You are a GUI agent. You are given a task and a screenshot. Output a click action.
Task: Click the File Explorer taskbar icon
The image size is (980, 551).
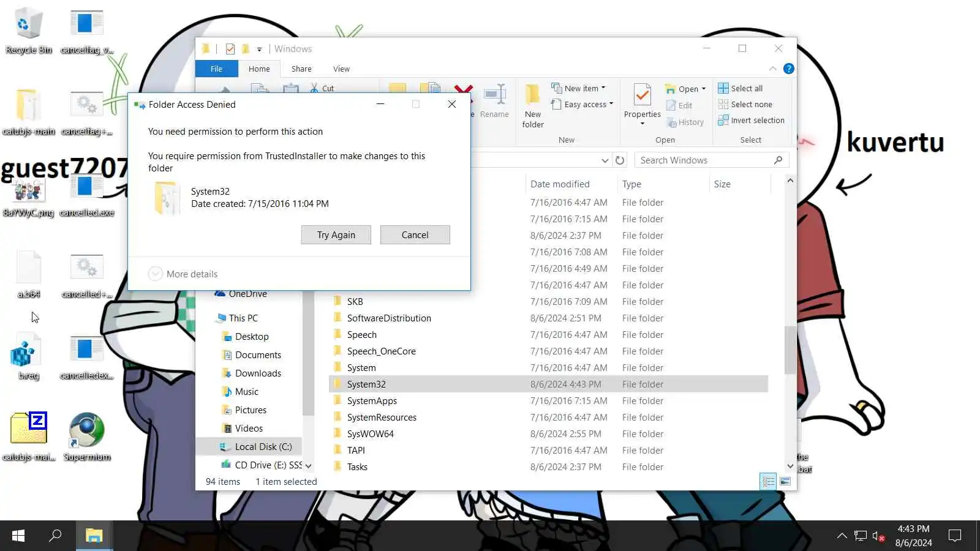94,536
